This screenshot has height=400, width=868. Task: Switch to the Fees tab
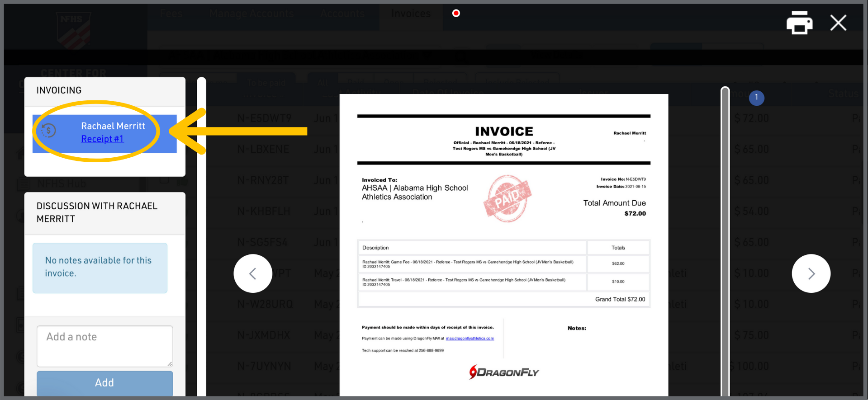click(171, 14)
